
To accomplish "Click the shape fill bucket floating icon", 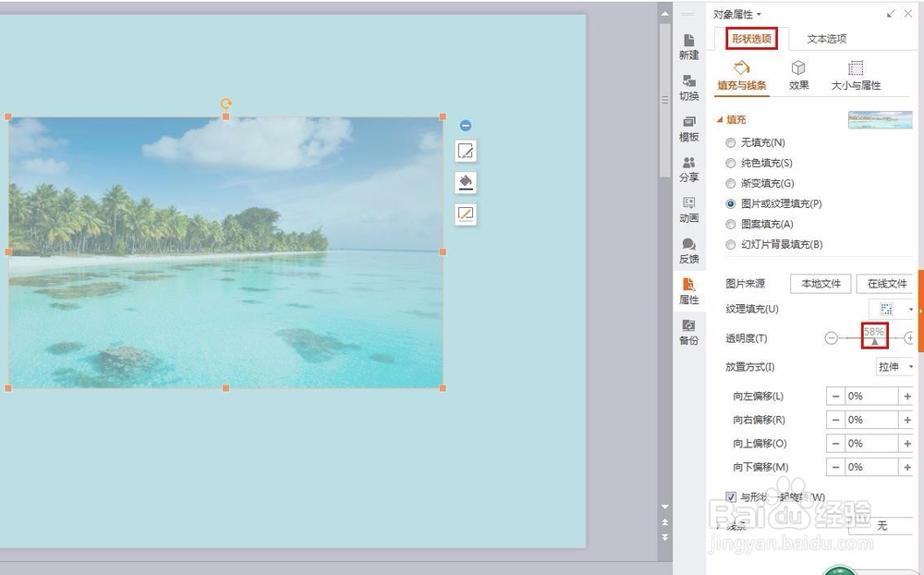I will click(466, 182).
